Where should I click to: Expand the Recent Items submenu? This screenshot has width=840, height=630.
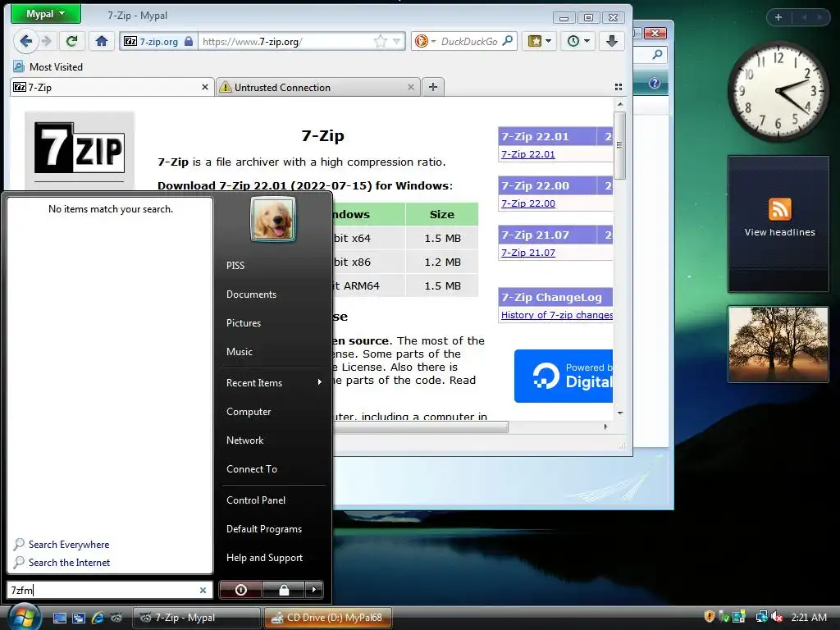(273, 383)
